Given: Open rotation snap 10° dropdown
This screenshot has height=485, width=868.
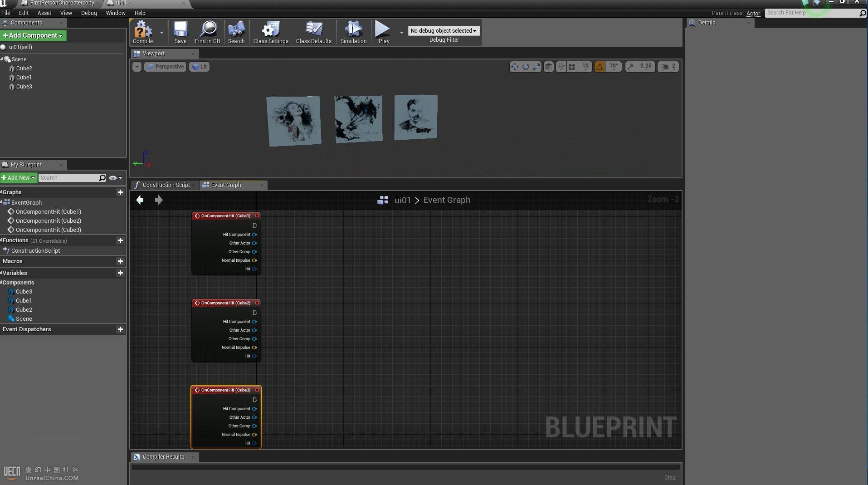Looking at the screenshot, I should (614, 66).
